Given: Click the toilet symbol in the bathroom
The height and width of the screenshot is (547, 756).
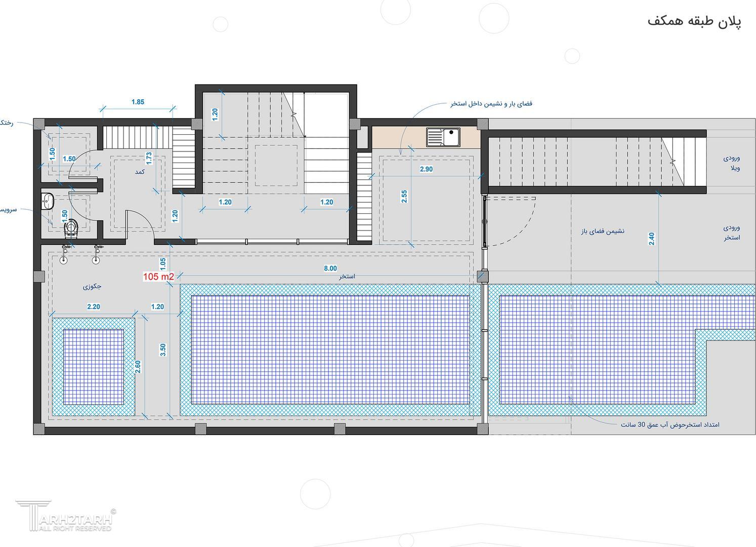Looking at the screenshot, I should (72, 227).
